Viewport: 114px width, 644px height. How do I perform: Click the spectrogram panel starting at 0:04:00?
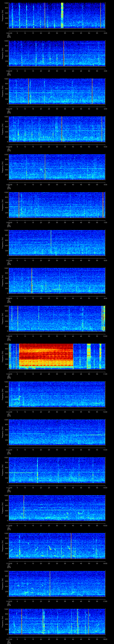pyautogui.click(x=57, y=129)
